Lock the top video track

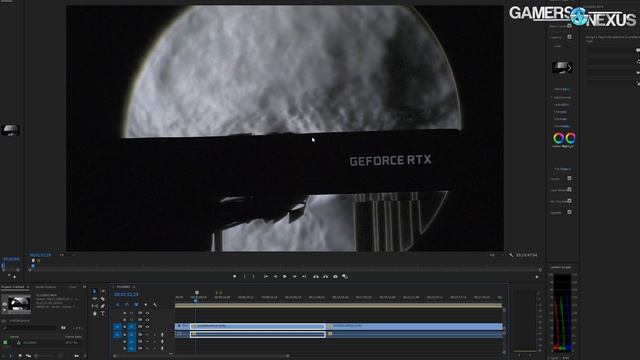tap(124, 313)
